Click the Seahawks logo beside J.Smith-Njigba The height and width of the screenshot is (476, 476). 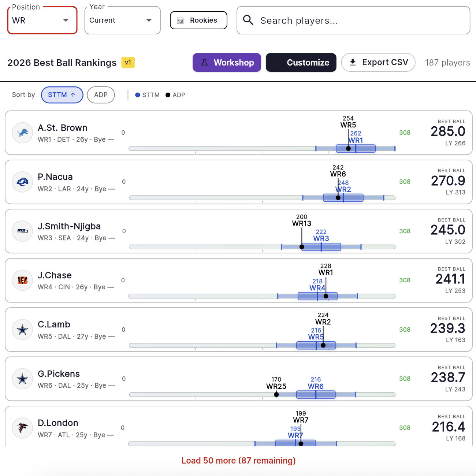(23, 231)
